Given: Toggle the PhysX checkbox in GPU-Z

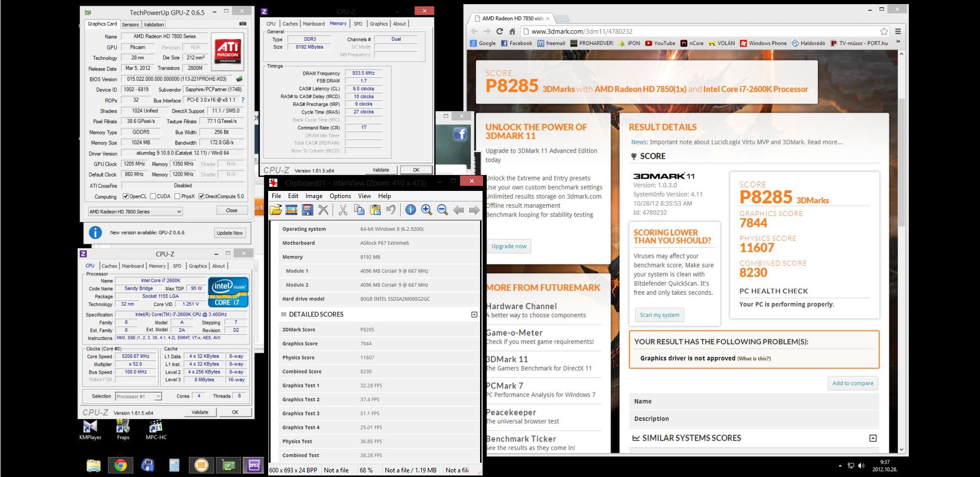Looking at the screenshot, I should point(177,197).
